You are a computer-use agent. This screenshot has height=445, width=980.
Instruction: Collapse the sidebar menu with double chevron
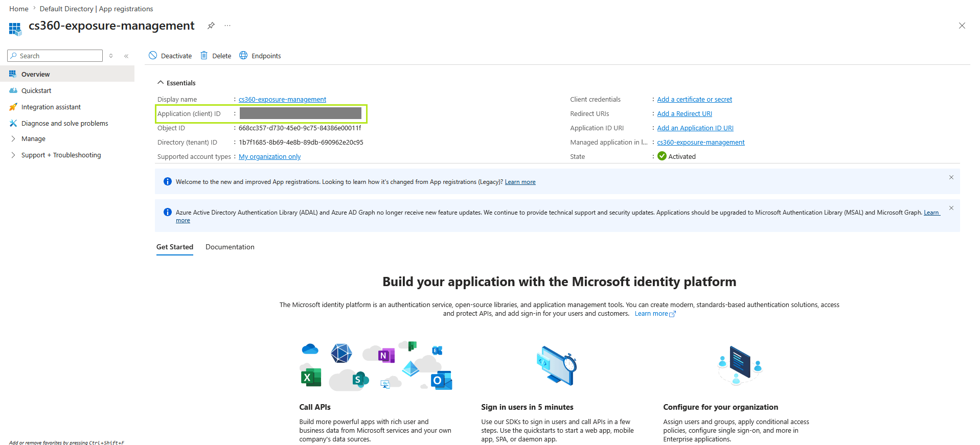(x=126, y=56)
